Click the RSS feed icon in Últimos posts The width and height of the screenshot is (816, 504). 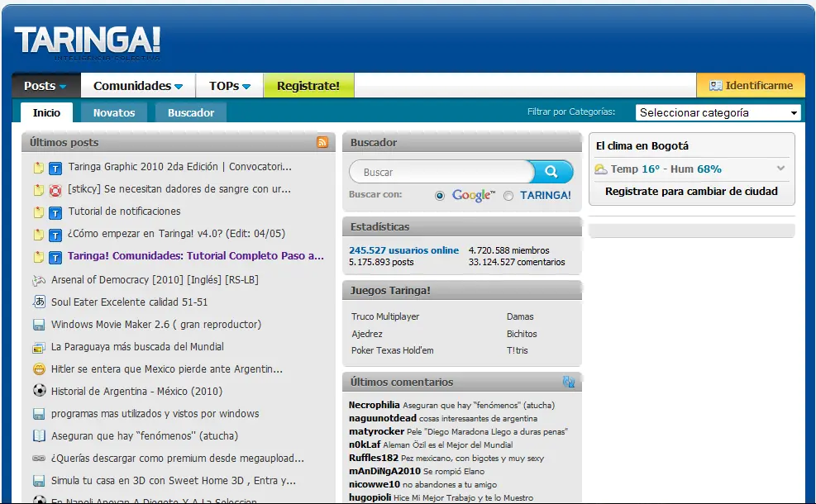(x=322, y=142)
